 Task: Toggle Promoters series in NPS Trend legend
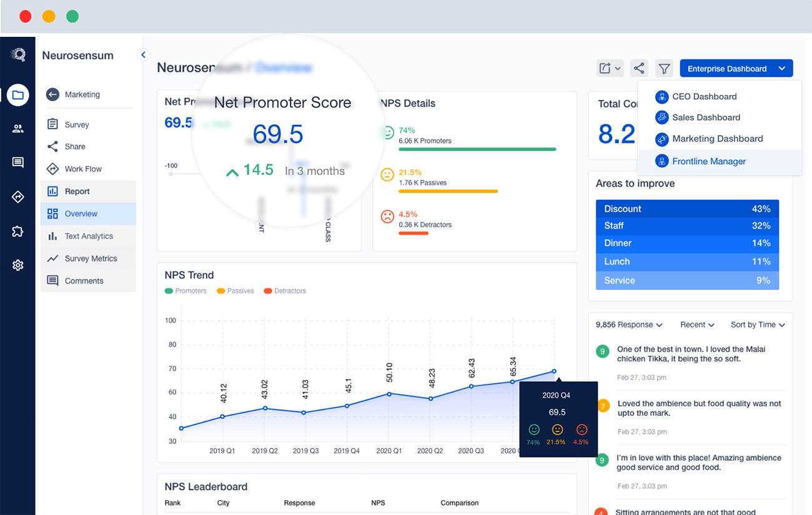tap(186, 291)
